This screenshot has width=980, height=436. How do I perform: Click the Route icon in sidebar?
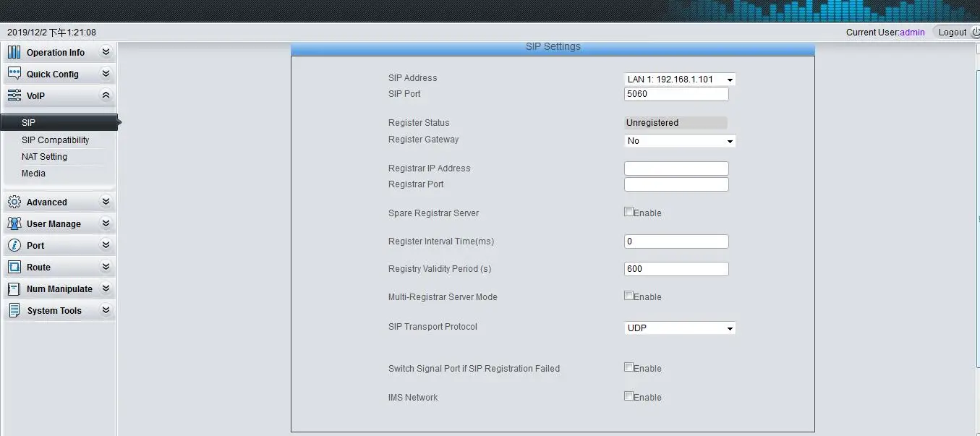pos(14,267)
